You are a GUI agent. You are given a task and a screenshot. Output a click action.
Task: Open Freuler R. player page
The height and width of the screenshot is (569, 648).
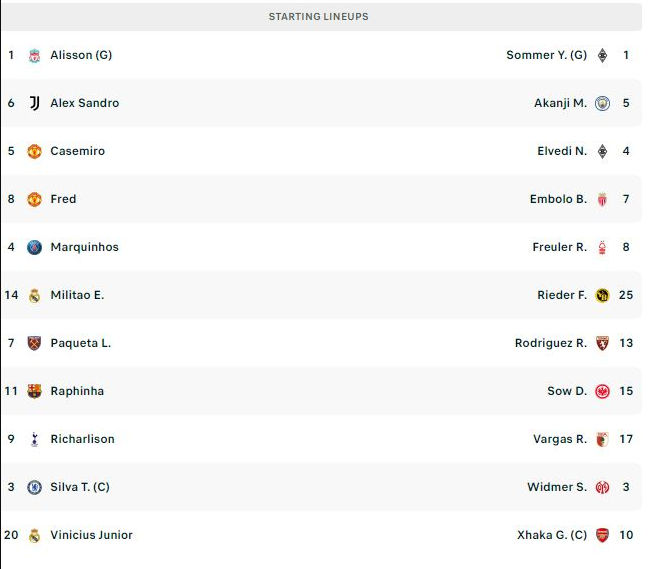560,247
